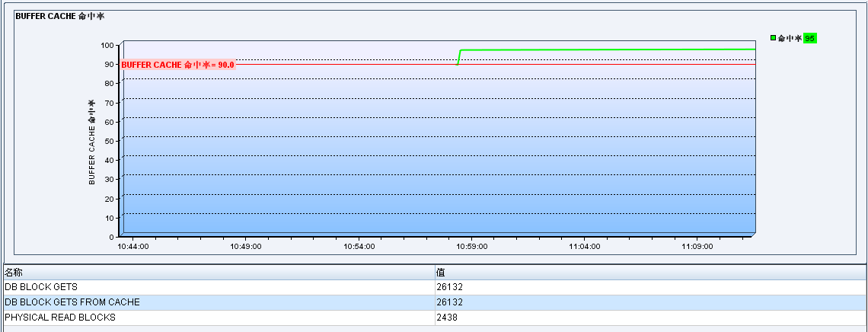Select the DB BLOCK GETS row name
The image size is (868, 332).
[x=41, y=287]
